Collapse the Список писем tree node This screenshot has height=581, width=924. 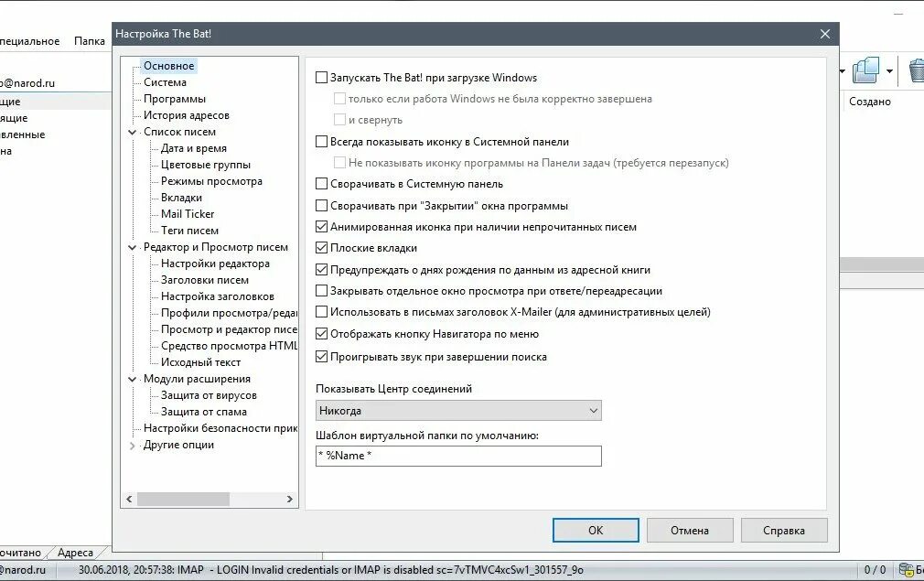click(x=132, y=132)
